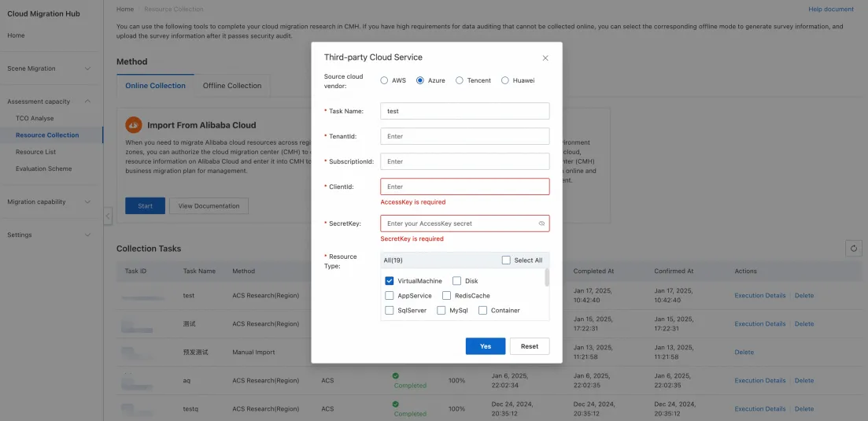Click green Completed status icon for aq
Image resolution: width=868 pixels, height=421 pixels.
point(396,375)
